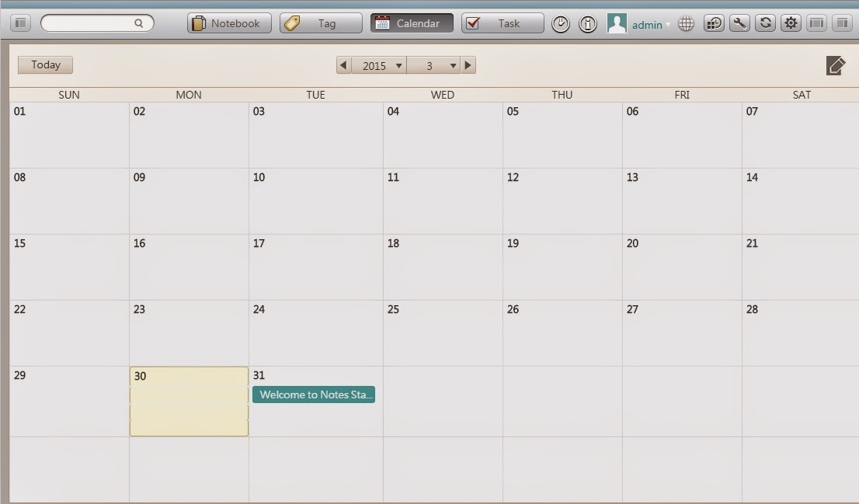Select calendar day 01

click(69, 135)
